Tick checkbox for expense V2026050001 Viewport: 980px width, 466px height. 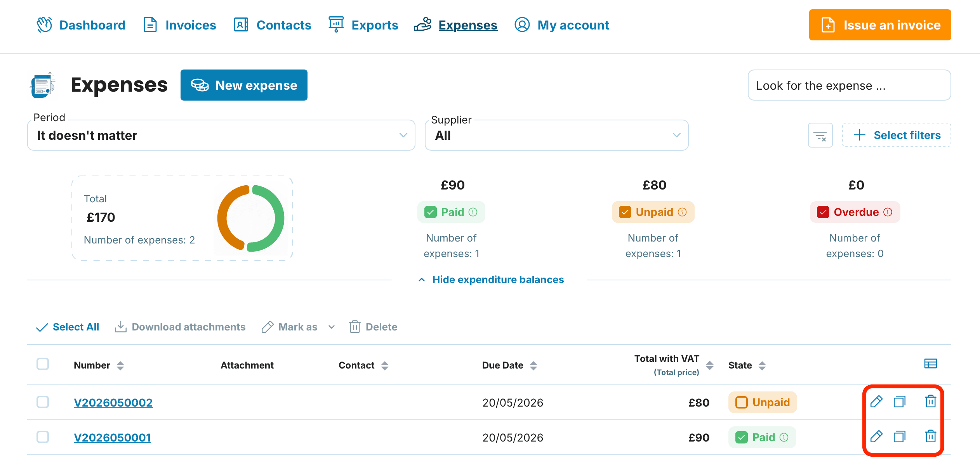(x=43, y=437)
